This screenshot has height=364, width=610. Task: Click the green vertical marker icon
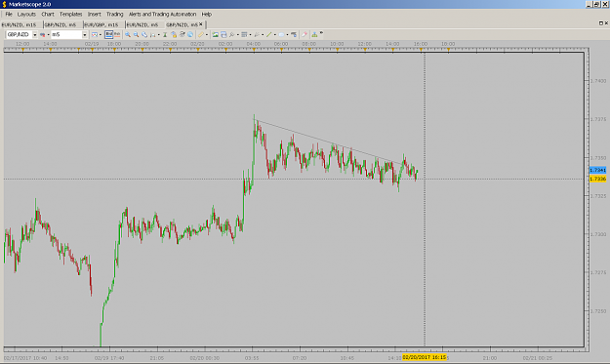coord(165,34)
